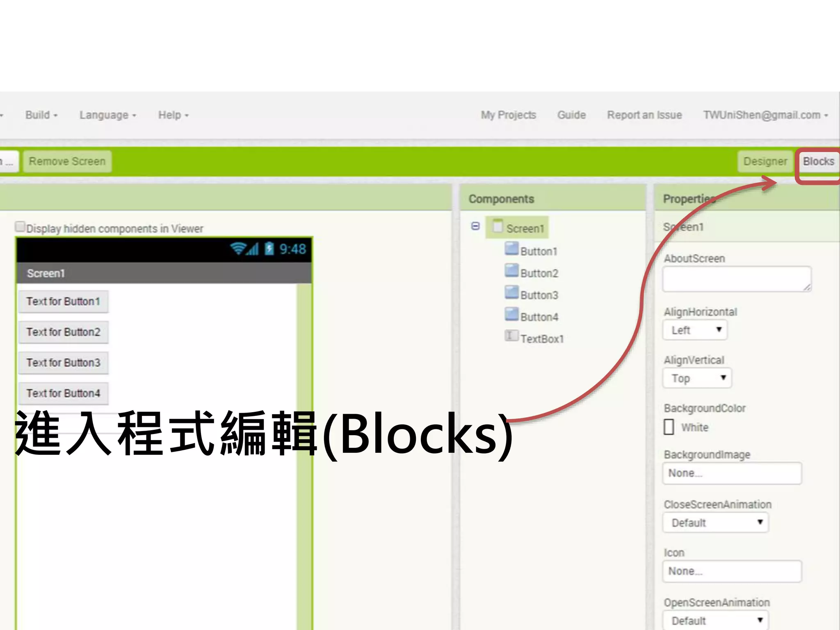The height and width of the screenshot is (630, 840).
Task: Open the Language menu
Action: tap(108, 115)
